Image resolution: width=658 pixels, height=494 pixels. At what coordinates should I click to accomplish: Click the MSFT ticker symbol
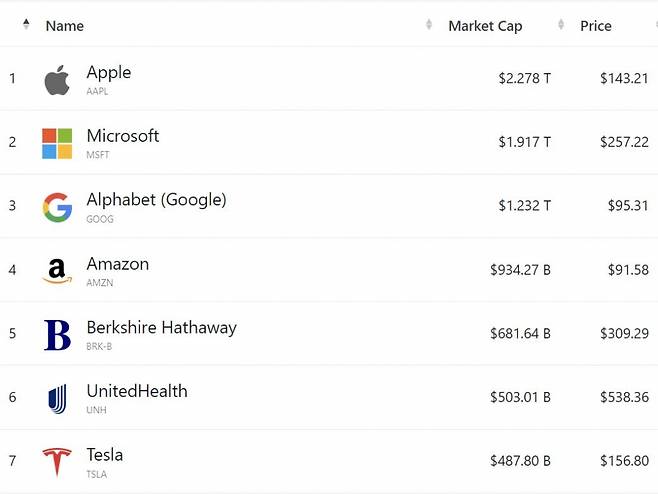tap(98, 155)
